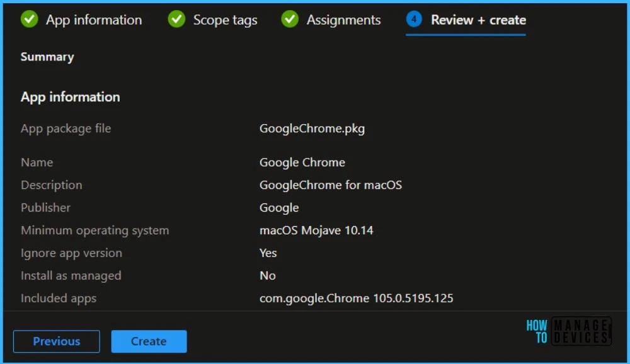Click the green checkmark beside Assignments
630x364 pixels.
pyautogui.click(x=290, y=19)
